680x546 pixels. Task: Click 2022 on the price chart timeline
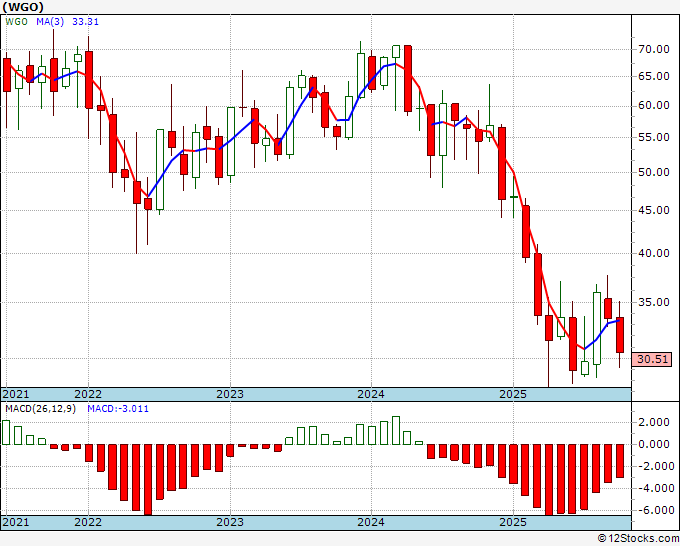[88, 394]
